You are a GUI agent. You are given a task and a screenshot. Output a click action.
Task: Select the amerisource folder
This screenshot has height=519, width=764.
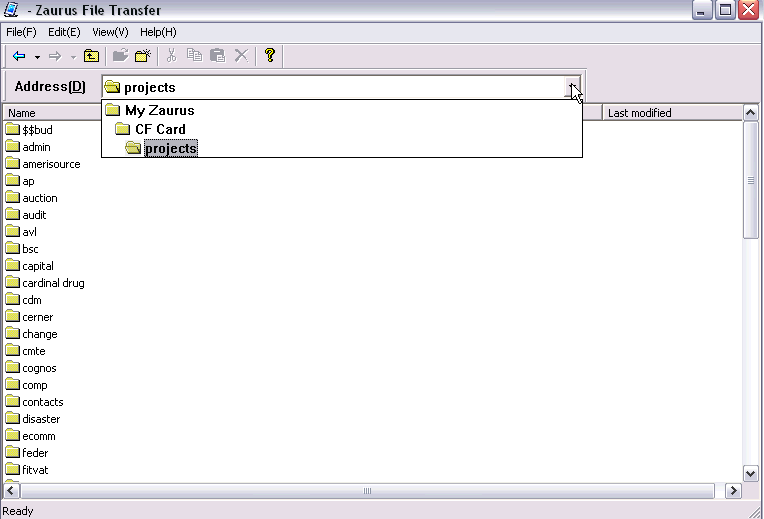51,164
